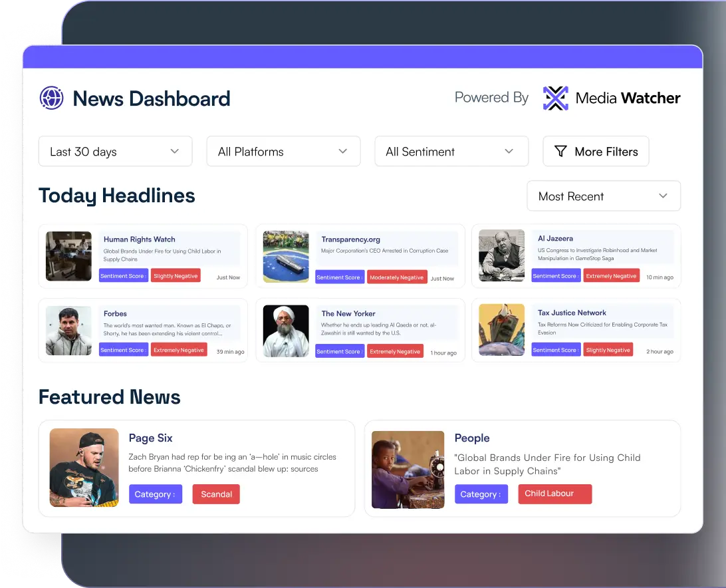Click the Zach Bryan article description
This screenshot has width=726, height=588.
[x=233, y=462]
